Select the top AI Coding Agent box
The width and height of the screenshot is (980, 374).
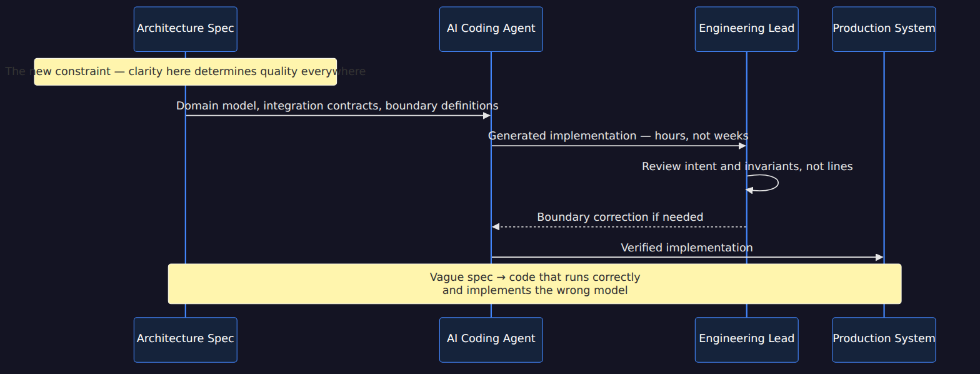tap(491, 29)
